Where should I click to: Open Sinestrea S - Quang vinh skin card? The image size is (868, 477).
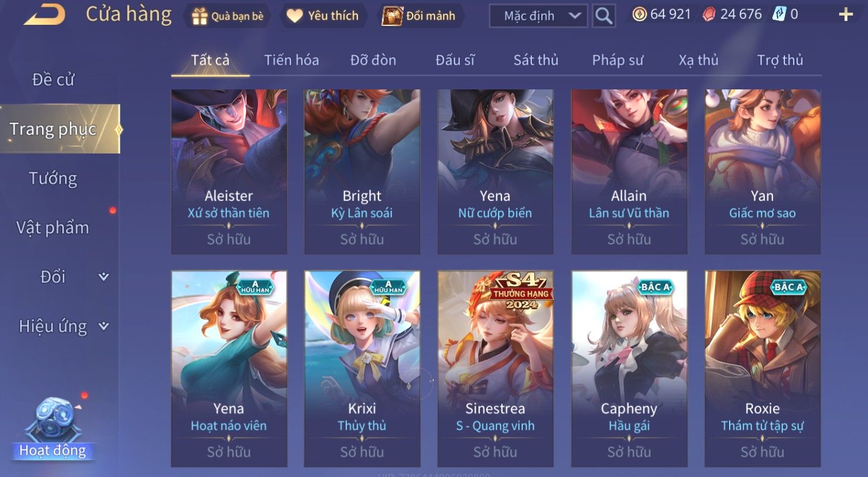coord(495,369)
